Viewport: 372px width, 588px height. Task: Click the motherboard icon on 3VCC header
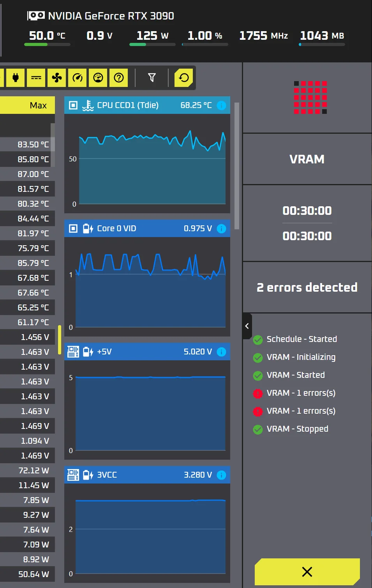pyautogui.click(x=73, y=475)
